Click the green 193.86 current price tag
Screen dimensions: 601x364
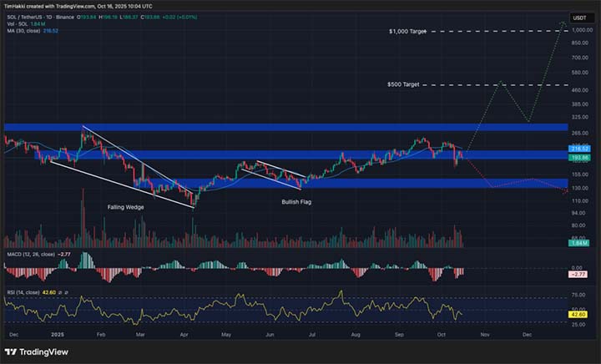click(578, 157)
